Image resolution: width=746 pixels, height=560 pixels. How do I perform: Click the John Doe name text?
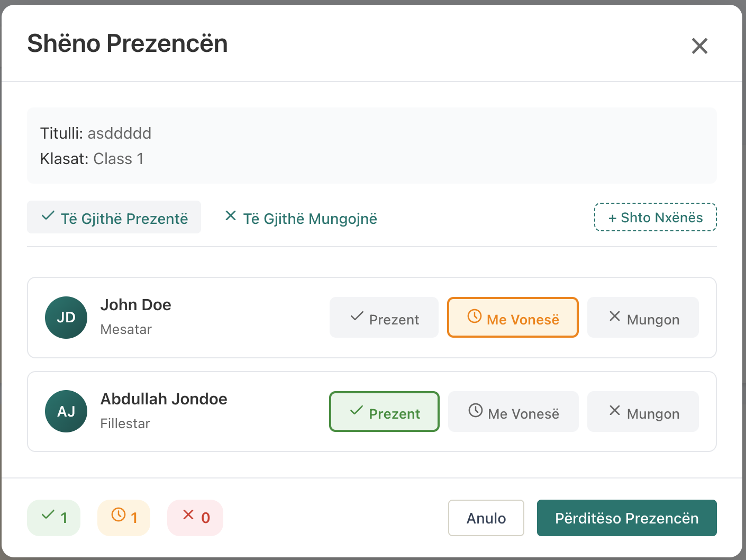tap(136, 305)
